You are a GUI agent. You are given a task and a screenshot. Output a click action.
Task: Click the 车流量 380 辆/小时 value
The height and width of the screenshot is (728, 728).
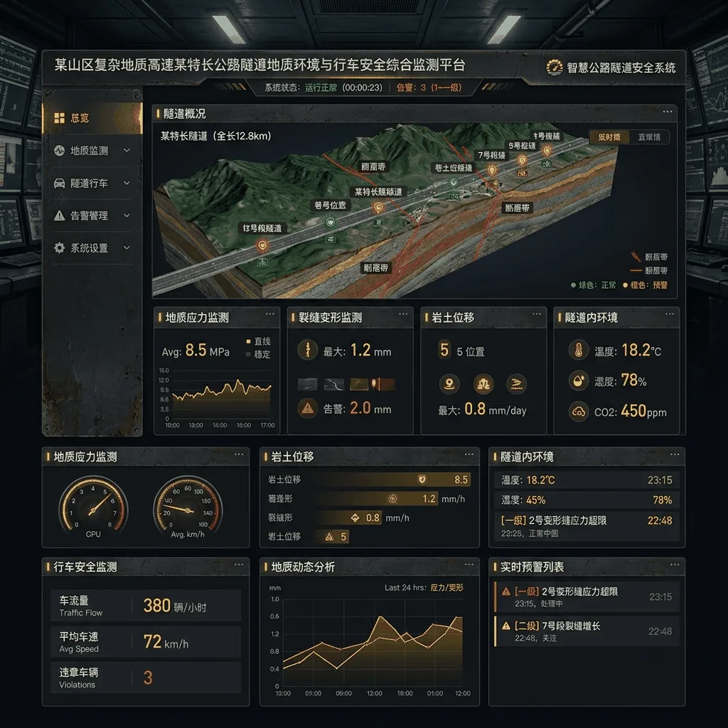coord(175,606)
